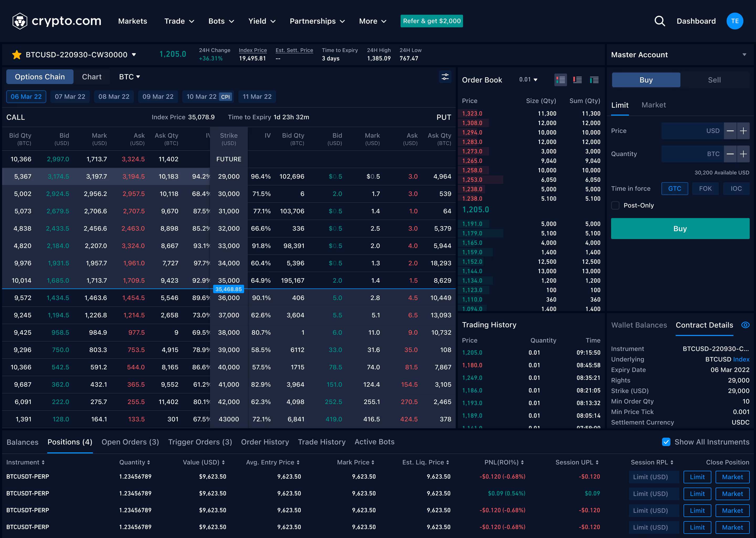Open the Trigger Orders (3) tab
Screen dimensions: 756x538
[x=200, y=442]
